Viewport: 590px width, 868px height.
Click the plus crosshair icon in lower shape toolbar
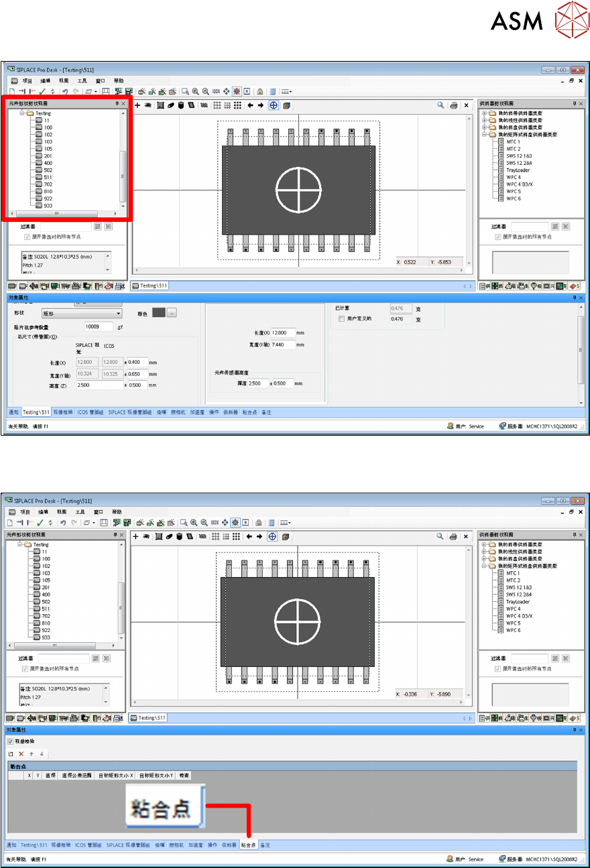[x=136, y=536]
